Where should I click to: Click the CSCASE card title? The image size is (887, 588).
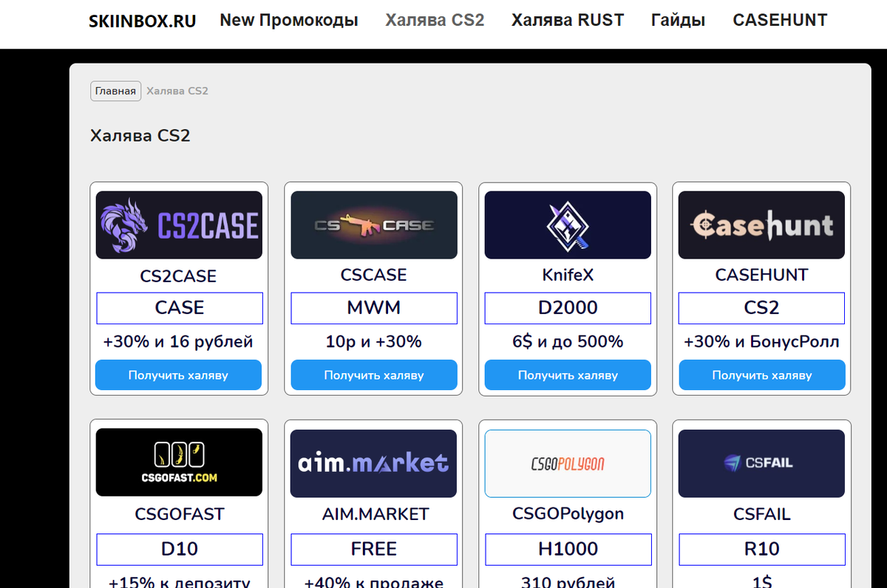pyautogui.click(x=374, y=275)
